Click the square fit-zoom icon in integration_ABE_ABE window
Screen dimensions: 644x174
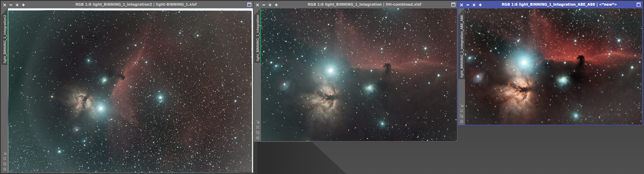pos(462,111)
